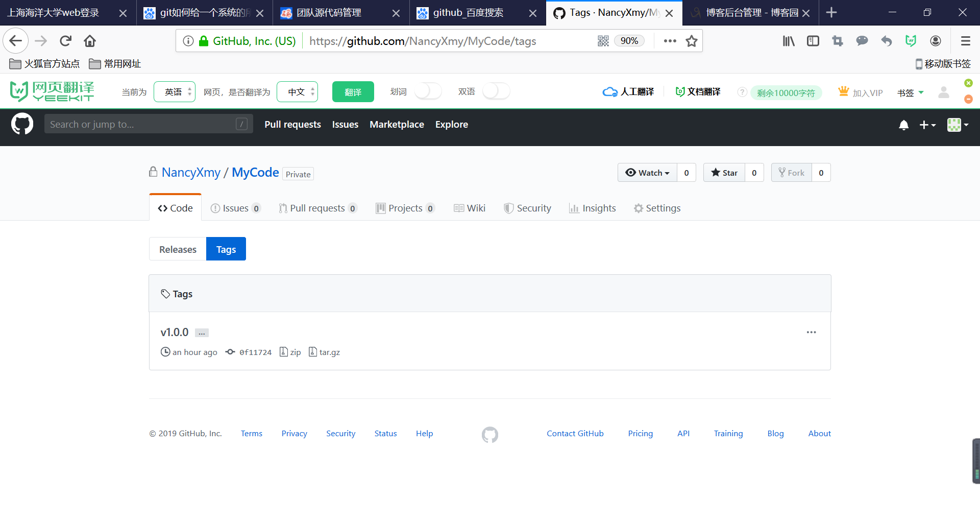Show site information icon in address bar
This screenshot has width=980, height=521.
click(188, 41)
